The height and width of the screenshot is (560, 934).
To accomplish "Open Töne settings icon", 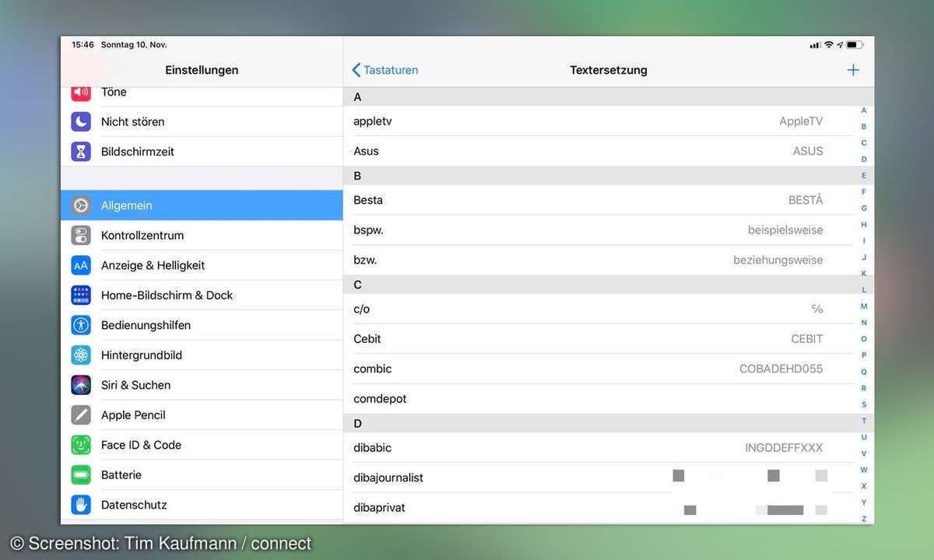I will 81,93.
